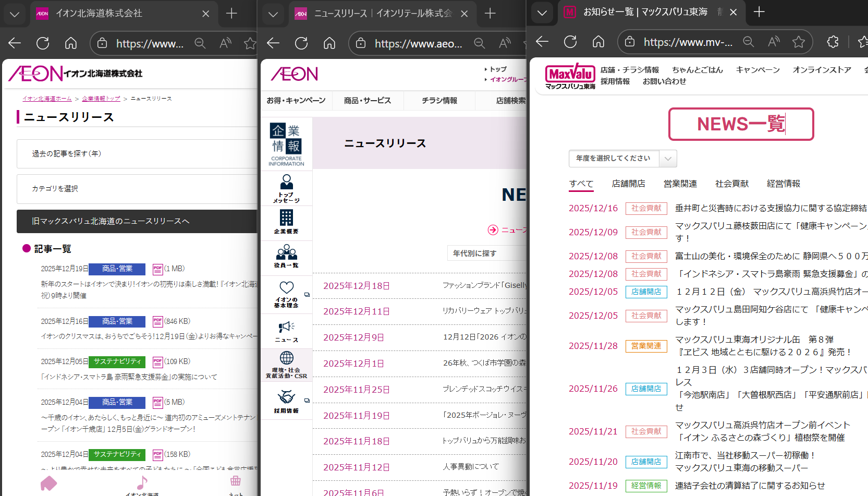Open 採用情報 link in MaxValu header
This screenshot has height=496, width=868.
pos(615,81)
